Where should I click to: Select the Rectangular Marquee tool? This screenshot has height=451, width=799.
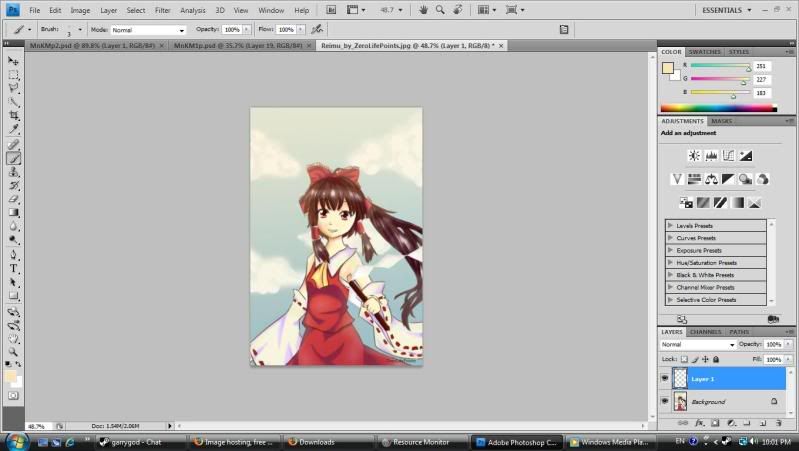(x=13, y=75)
